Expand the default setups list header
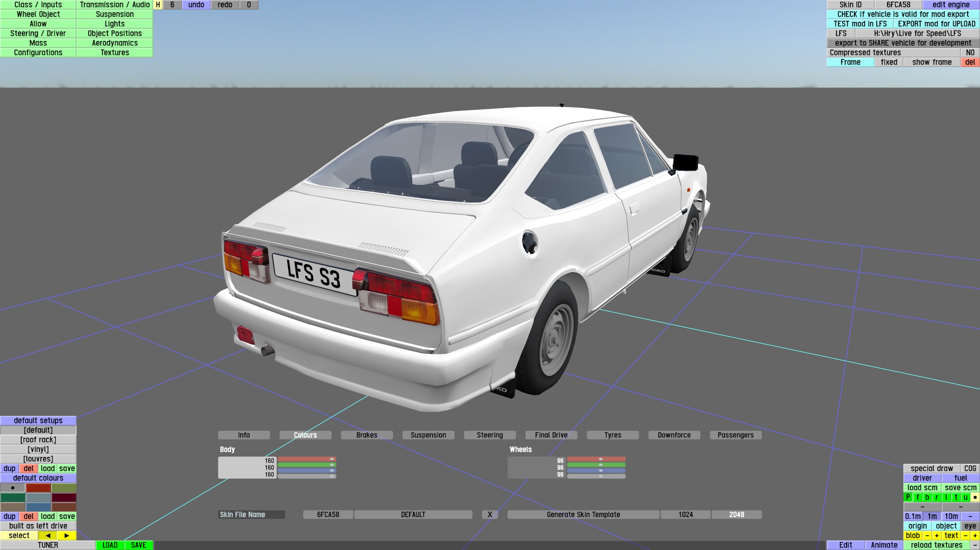This screenshot has width=980, height=550. [x=38, y=421]
